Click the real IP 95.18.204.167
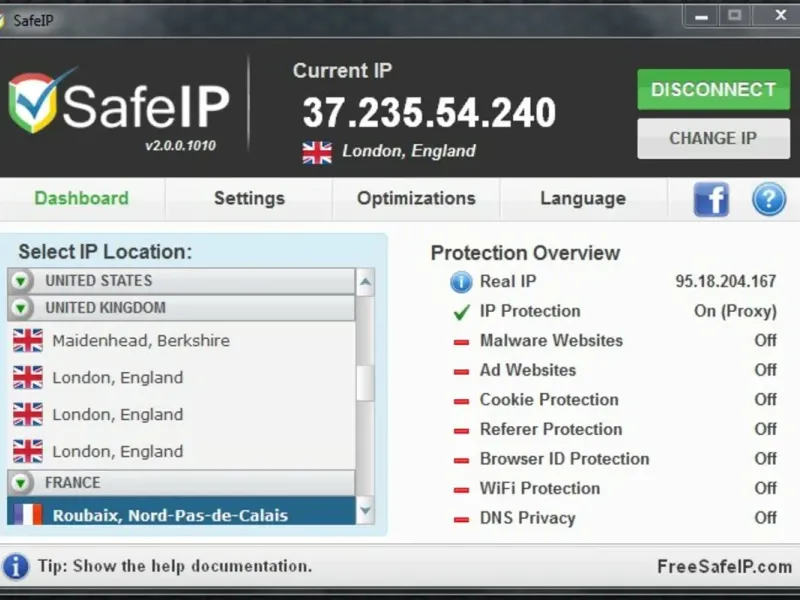The image size is (800, 600). tap(726, 281)
